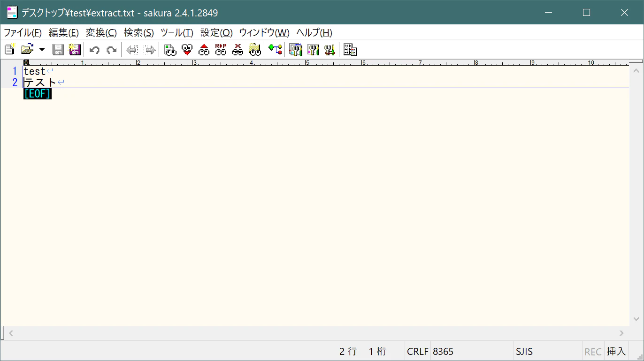Open the 編集(E) menu
Screen dimensions: 644x361
(63, 33)
